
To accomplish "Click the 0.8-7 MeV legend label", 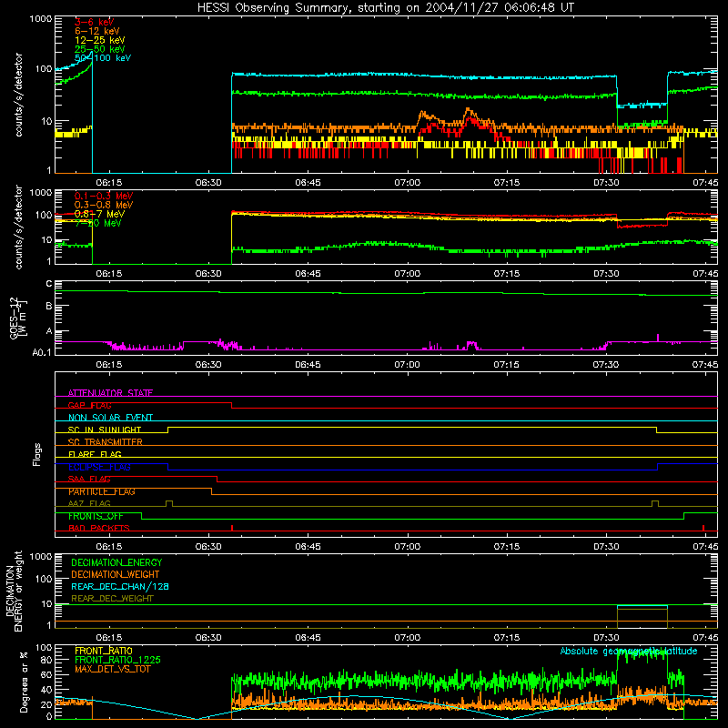I will [99, 214].
